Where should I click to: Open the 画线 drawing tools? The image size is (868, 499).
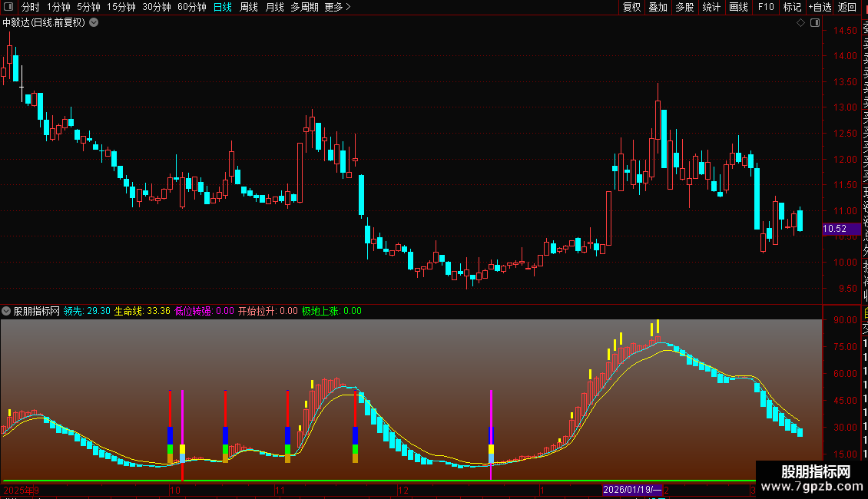(x=738, y=7)
